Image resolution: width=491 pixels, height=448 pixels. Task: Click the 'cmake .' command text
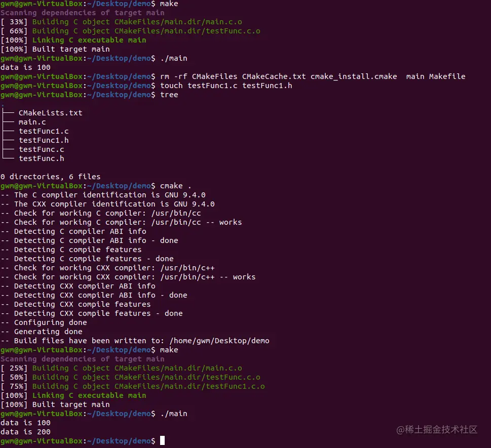point(176,186)
